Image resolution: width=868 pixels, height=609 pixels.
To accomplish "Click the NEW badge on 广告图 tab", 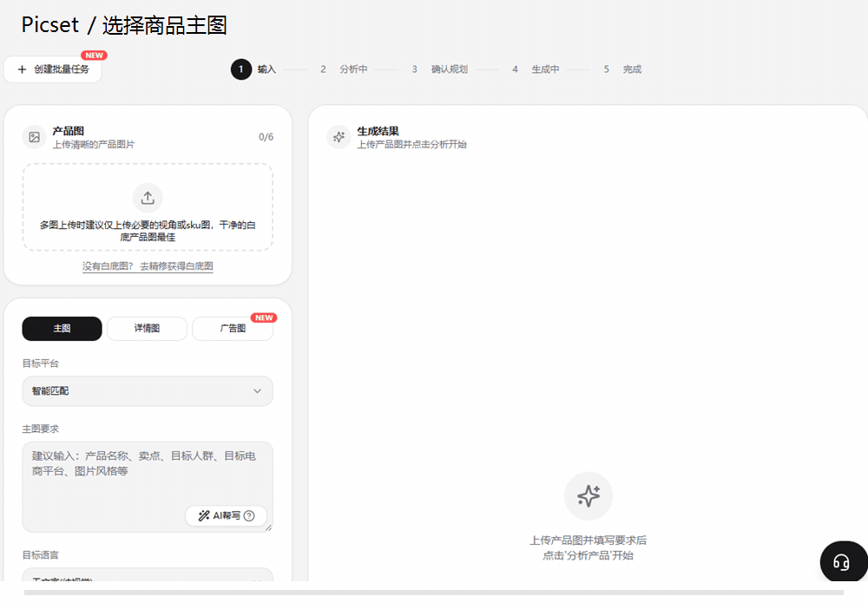I will (x=264, y=318).
